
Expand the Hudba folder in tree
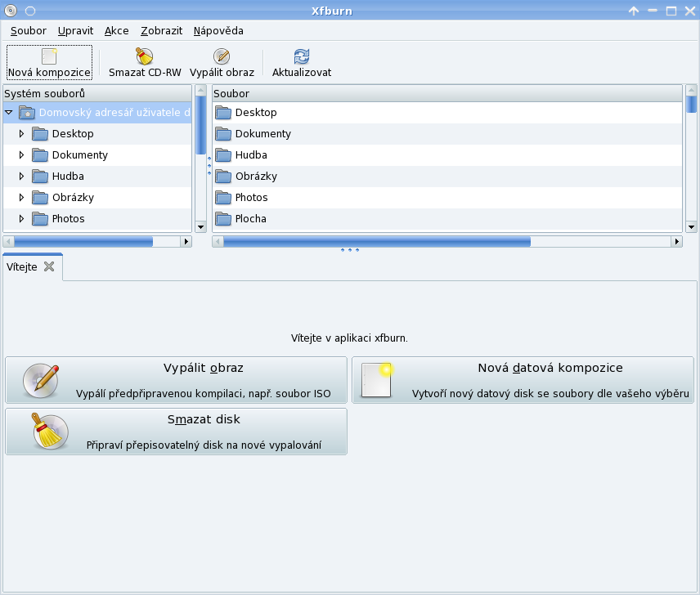21,177
